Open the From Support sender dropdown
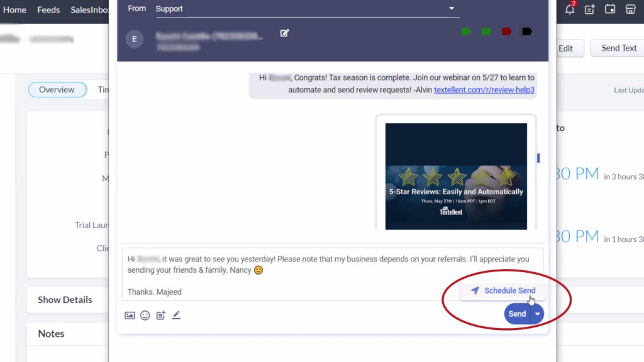Image resolution: width=644 pixels, height=362 pixels. pyautogui.click(x=451, y=9)
